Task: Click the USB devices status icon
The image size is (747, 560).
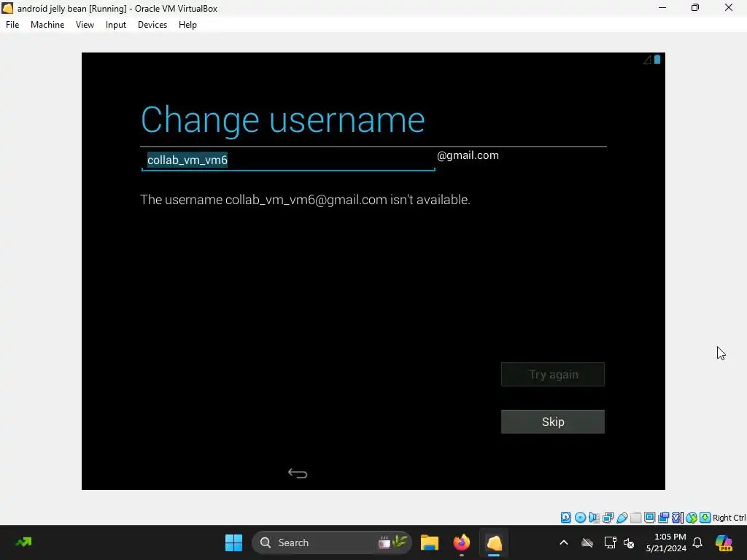Action: pyautogui.click(x=622, y=517)
